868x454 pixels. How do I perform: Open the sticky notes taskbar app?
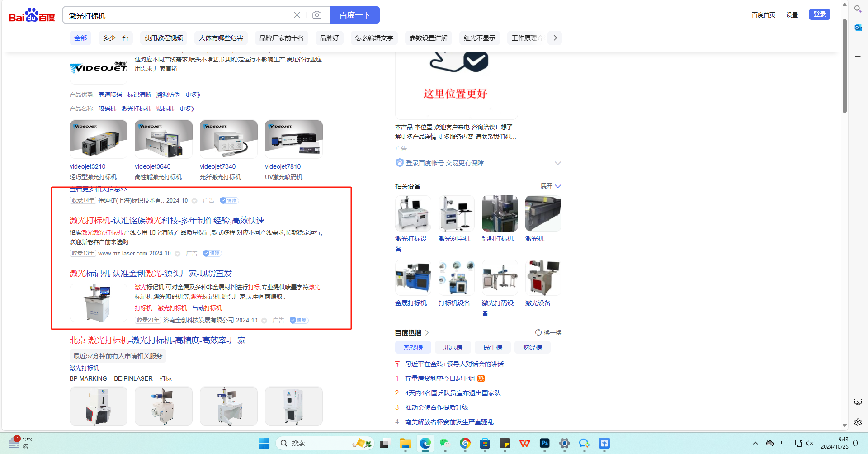(505, 443)
